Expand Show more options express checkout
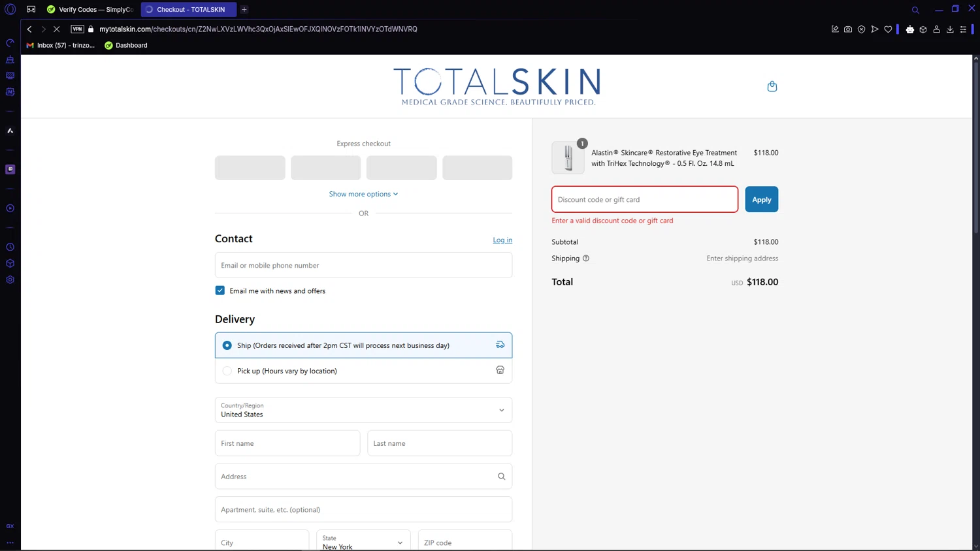 pyautogui.click(x=363, y=194)
